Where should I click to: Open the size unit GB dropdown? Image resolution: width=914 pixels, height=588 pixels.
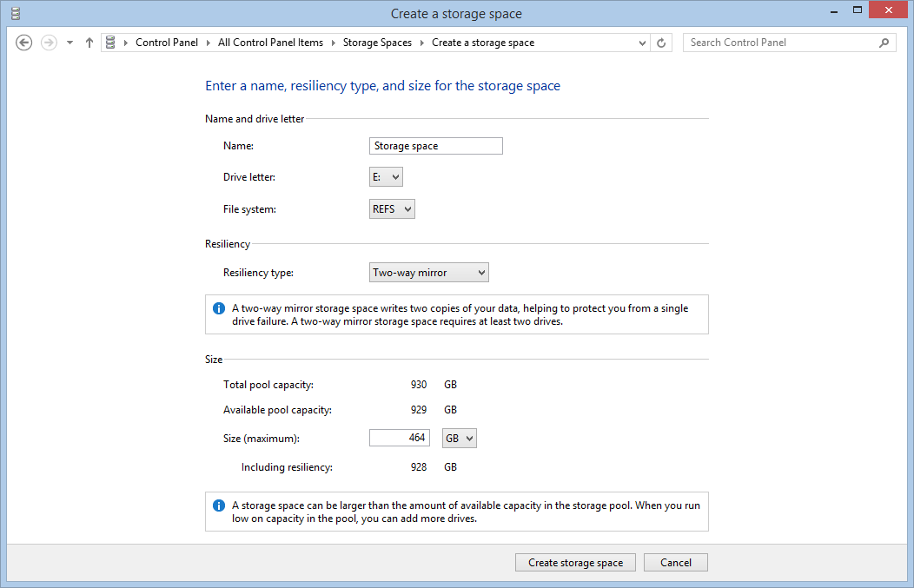point(460,439)
